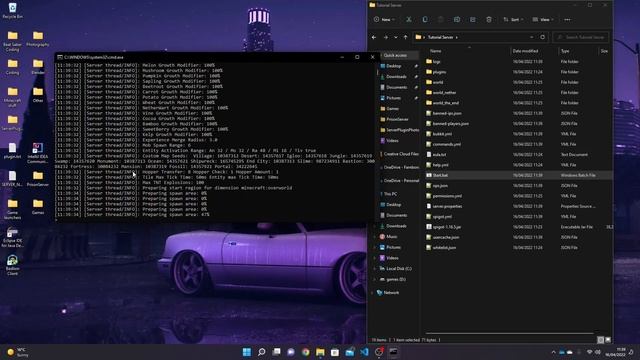Open recent locations dropdown next to forward arrow
Screen dimensions: 640x360
click(396, 37)
